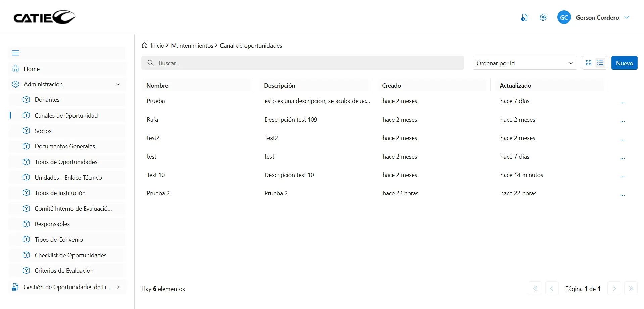Screen dimensions: 644x309
Task: Click Mantenimientos breadcrumb link
Action: 192,46
